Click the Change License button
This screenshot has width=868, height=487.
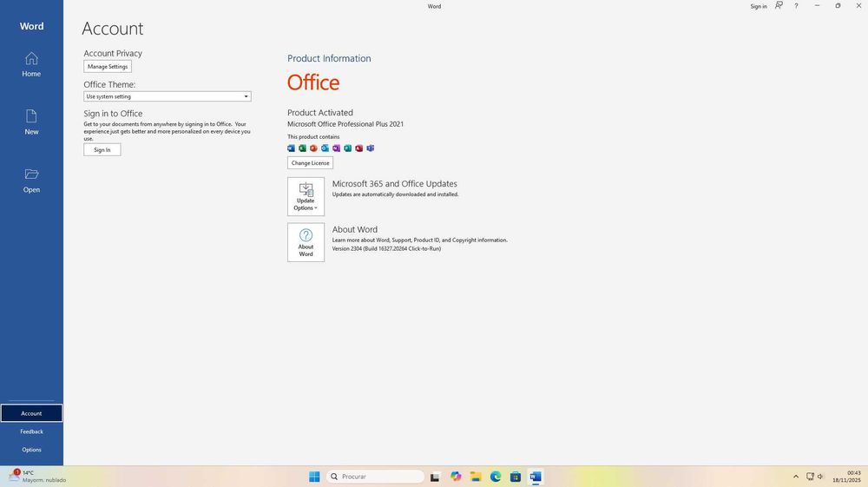click(x=310, y=162)
